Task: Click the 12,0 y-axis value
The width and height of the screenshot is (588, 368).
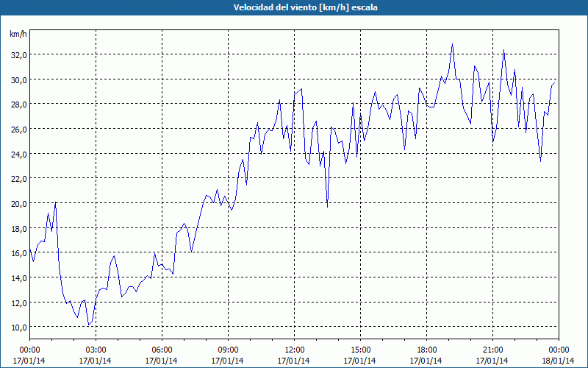Action: point(19,302)
